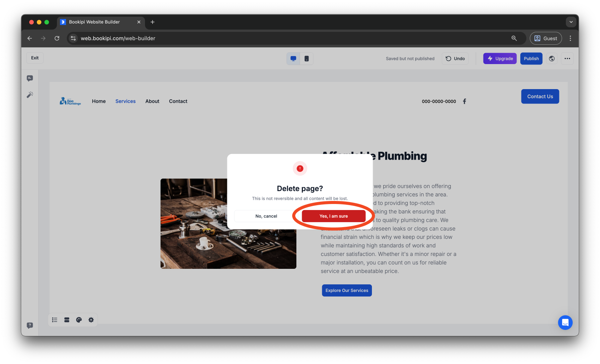Open the live chat support bubble
This screenshot has height=364, width=600.
tap(565, 323)
